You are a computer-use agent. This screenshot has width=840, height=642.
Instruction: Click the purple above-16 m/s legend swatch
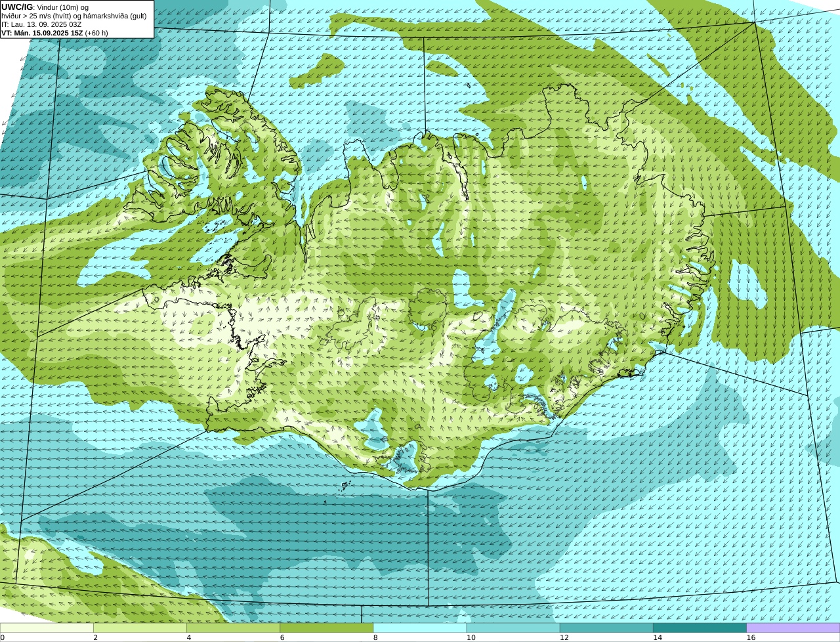coord(793,628)
